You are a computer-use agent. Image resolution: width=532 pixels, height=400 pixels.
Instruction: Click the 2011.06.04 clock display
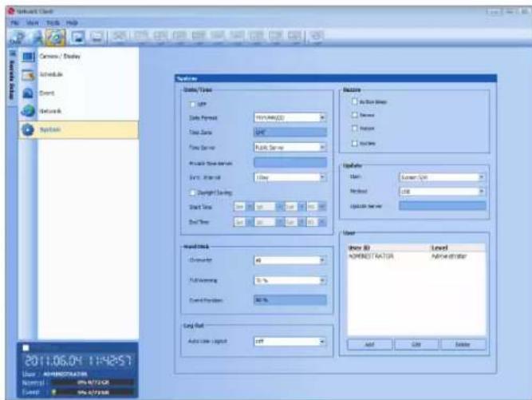(77, 361)
